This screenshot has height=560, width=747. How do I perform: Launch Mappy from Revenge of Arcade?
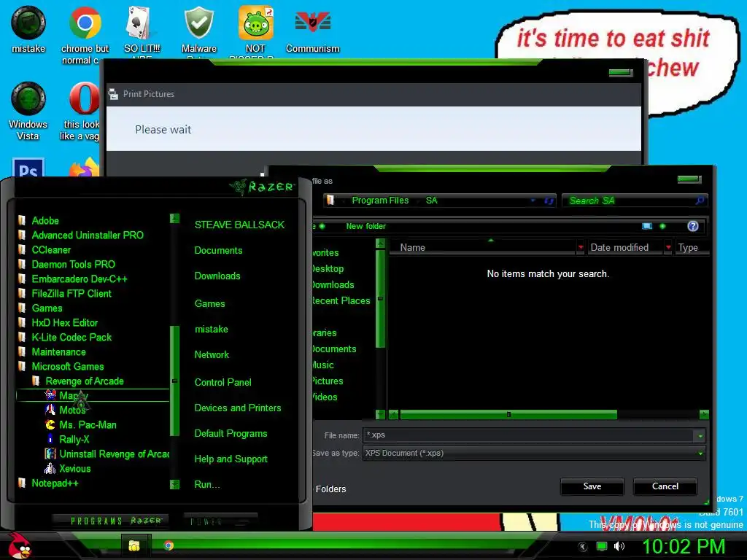tap(93, 395)
